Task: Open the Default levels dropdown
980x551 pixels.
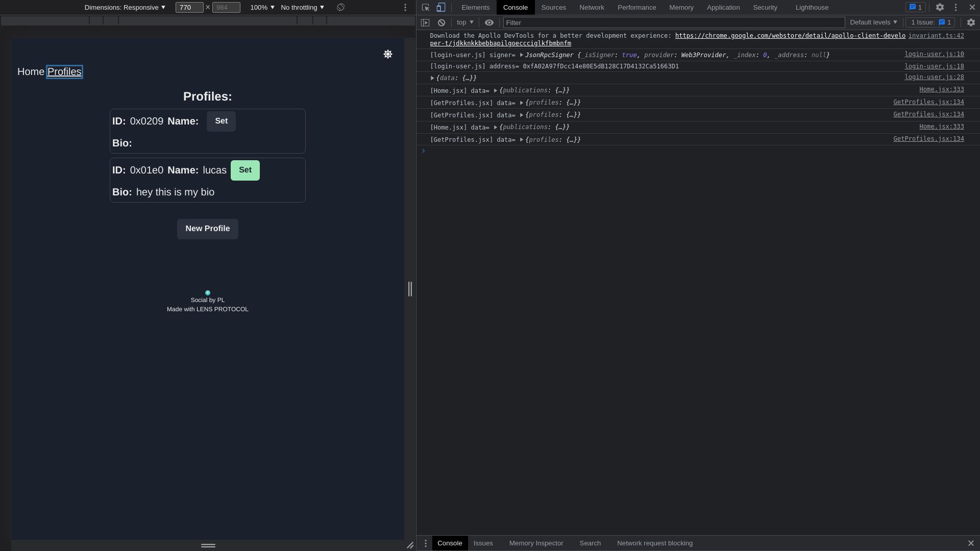Action: coord(873,22)
